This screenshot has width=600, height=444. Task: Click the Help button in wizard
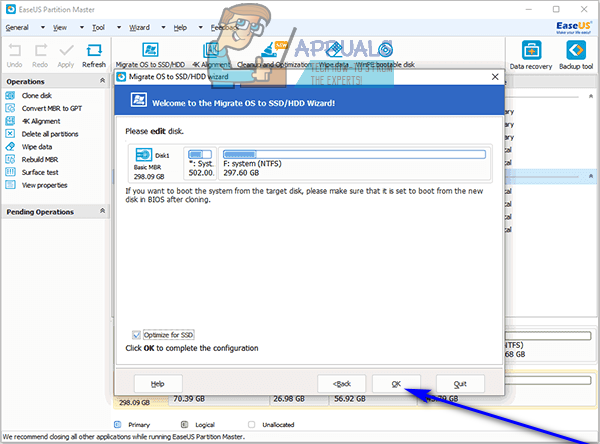click(x=158, y=384)
